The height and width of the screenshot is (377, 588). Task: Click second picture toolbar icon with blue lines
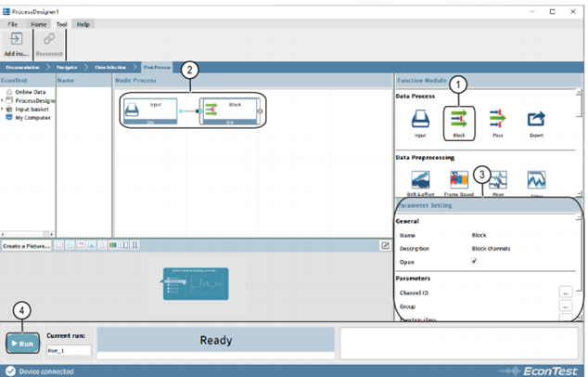pyautogui.click(x=70, y=245)
